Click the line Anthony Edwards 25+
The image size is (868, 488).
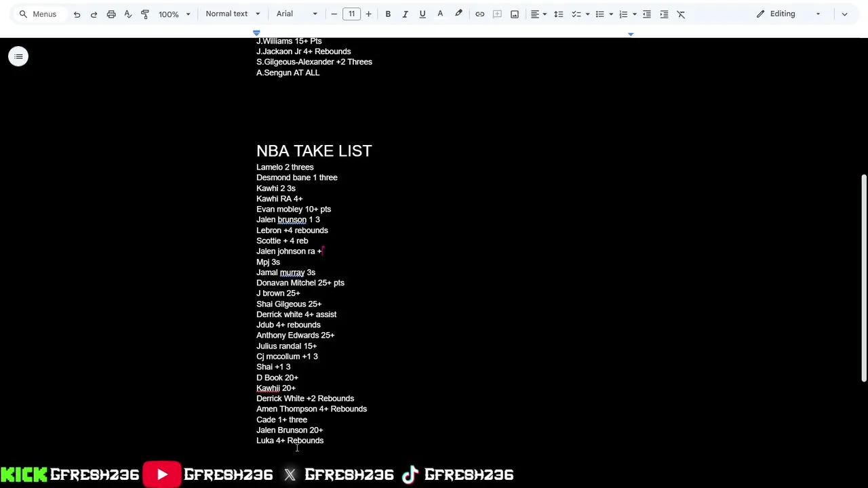tap(296, 335)
